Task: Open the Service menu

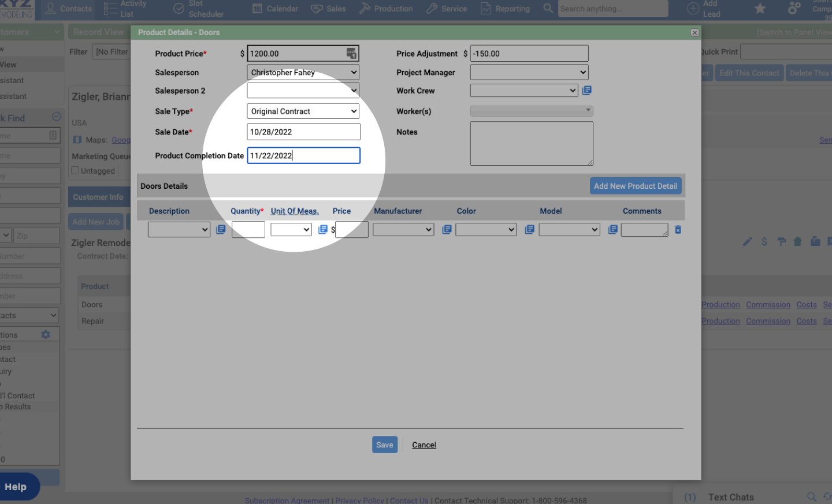Action: pos(447,9)
